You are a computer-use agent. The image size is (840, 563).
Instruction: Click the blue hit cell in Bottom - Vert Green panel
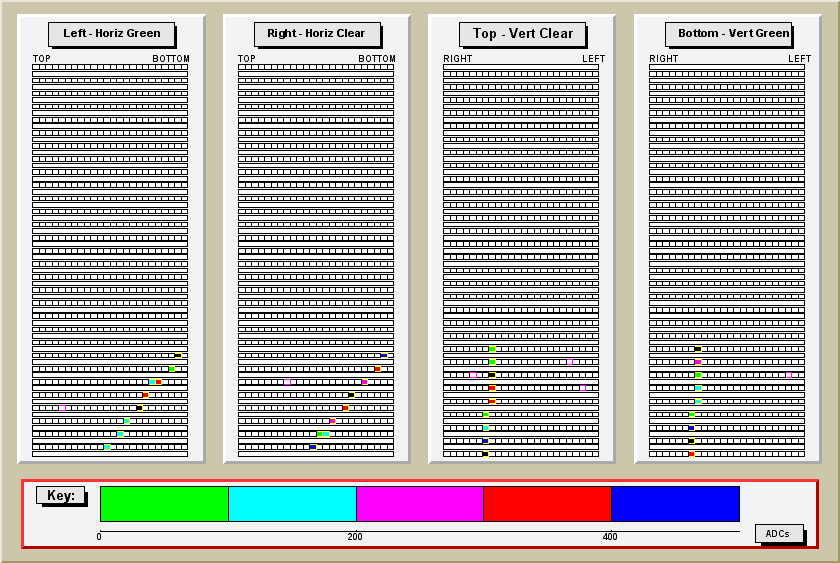coord(692,428)
